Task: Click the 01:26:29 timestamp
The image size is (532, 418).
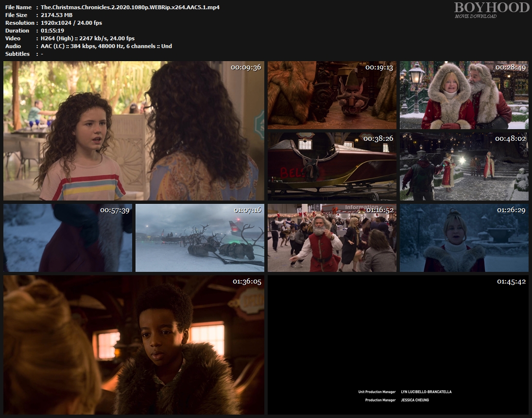Action: pos(510,210)
